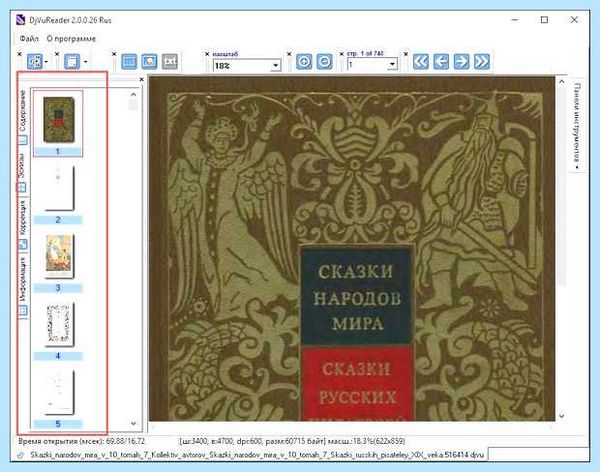Click the zoom out minus icon
Image resolution: width=600 pixels, height=472 pixels.
[x=324, y=62]
